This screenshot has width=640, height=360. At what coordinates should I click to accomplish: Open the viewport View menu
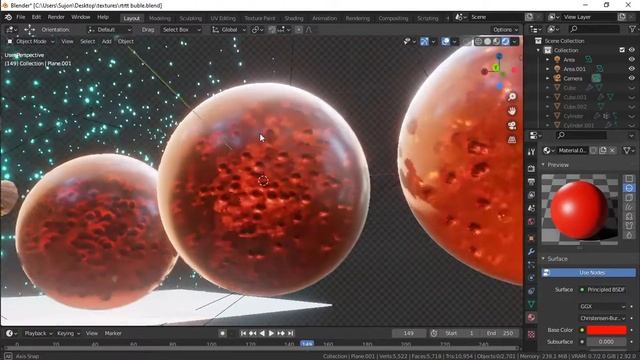[x=67, y=41]
